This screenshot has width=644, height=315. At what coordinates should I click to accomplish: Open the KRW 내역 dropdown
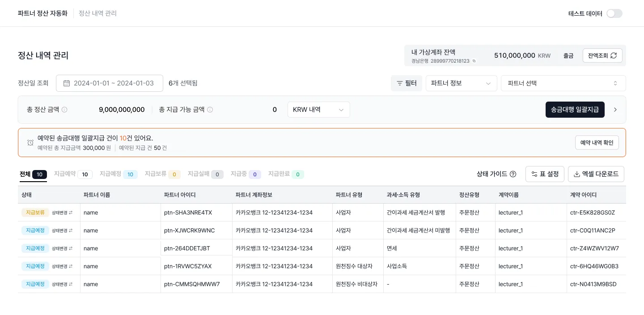click(x=318, y=110)
